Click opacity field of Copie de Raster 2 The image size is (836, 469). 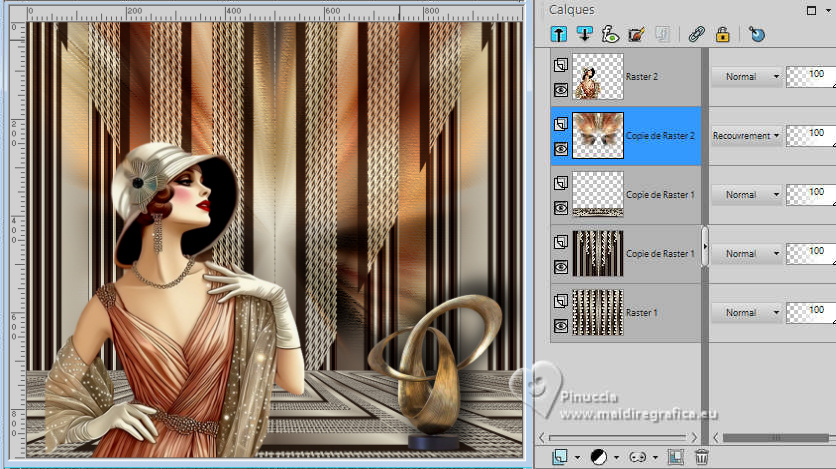[x=810, y=136]
